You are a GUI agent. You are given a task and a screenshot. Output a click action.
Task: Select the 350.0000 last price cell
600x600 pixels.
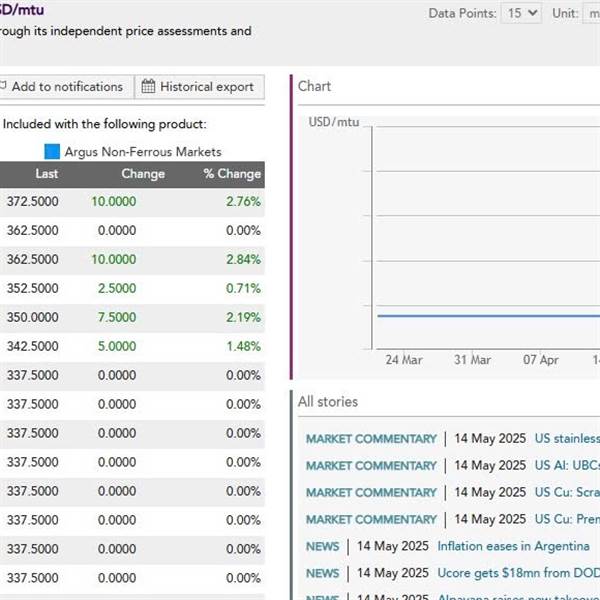(33, 318)
